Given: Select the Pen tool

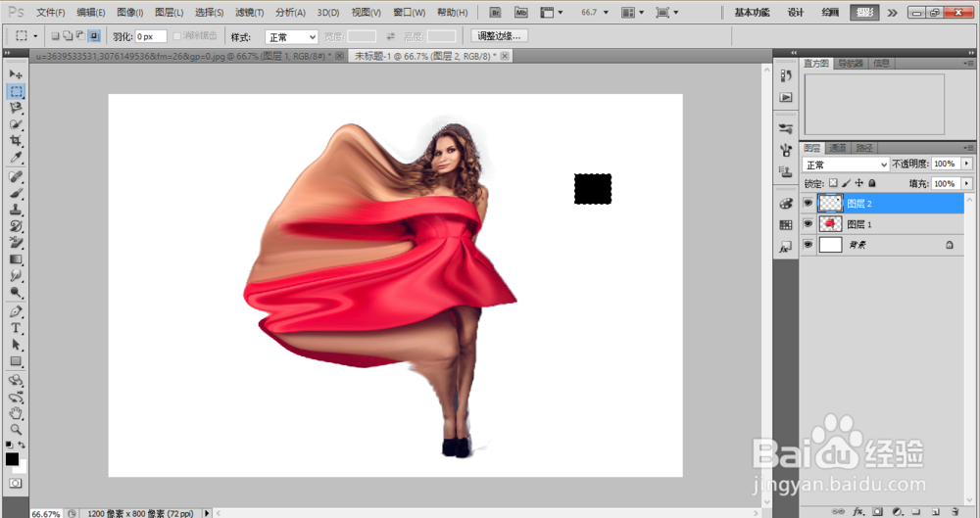Looking at the screenshot, I should click(16, 311).
